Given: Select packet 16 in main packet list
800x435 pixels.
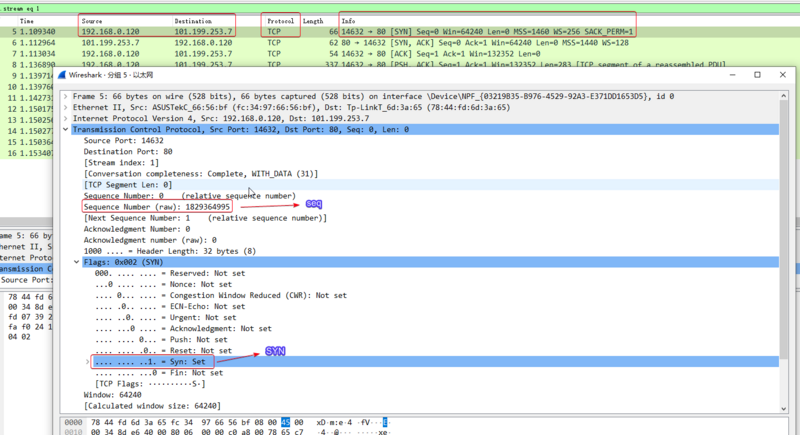Looking at the screenshot, I should 27,153.
